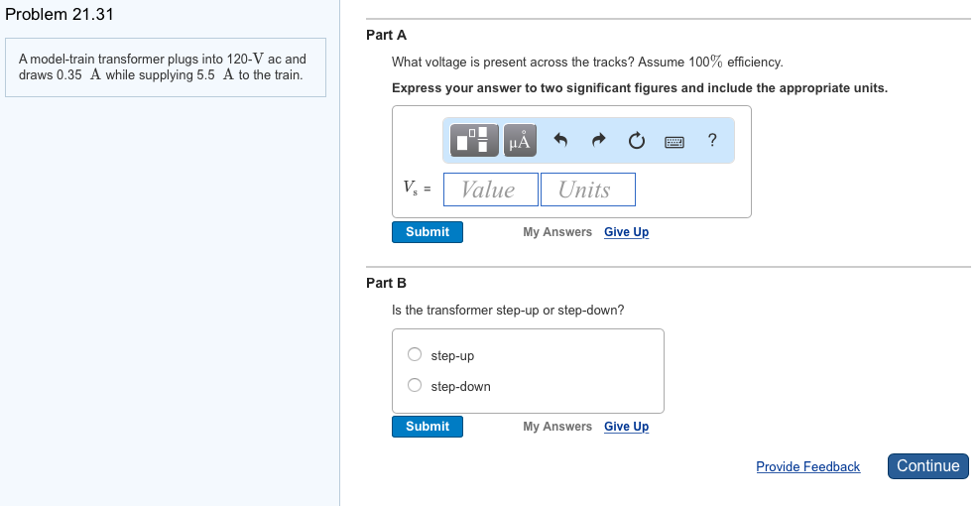Select the step-up radio option
Image resolution: width=980 pixels, height=506 pixels.
click(x=415, y=355)
